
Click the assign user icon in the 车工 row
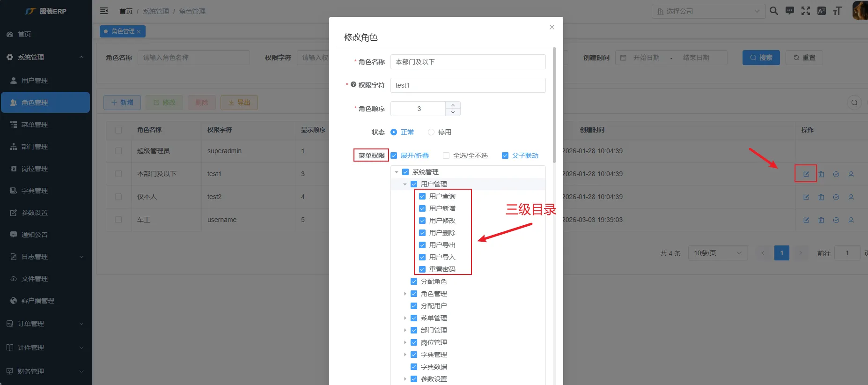click(x=851, y=220)
